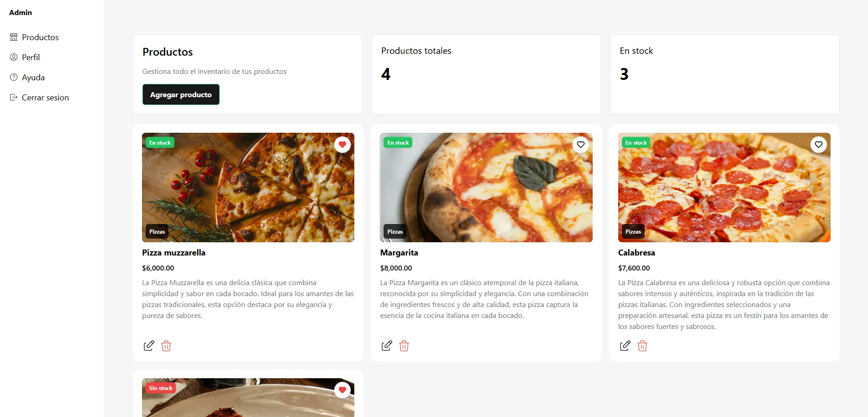Open the Calabresa pizza image
Image resolution: width=868 pixels, height=417 pixels.
pyautogui.click(x=724, y=188)
